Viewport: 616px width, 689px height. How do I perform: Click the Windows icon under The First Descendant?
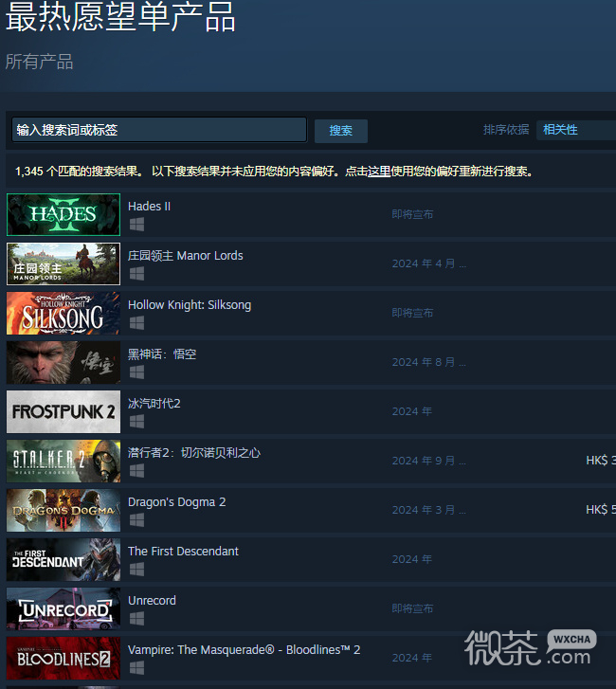[x=136, y=569]
